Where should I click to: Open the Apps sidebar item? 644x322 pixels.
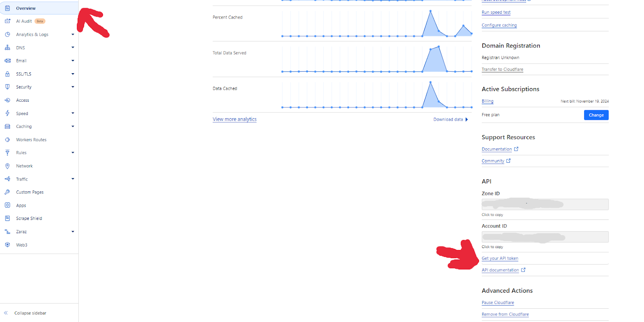(x=39, y=205)
